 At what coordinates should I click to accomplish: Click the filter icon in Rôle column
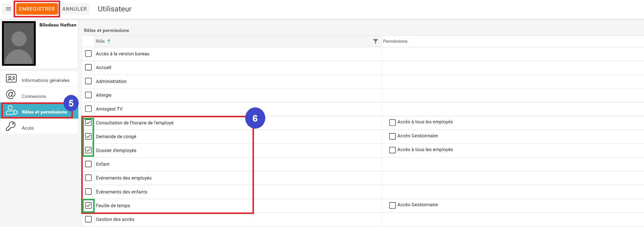375,42
